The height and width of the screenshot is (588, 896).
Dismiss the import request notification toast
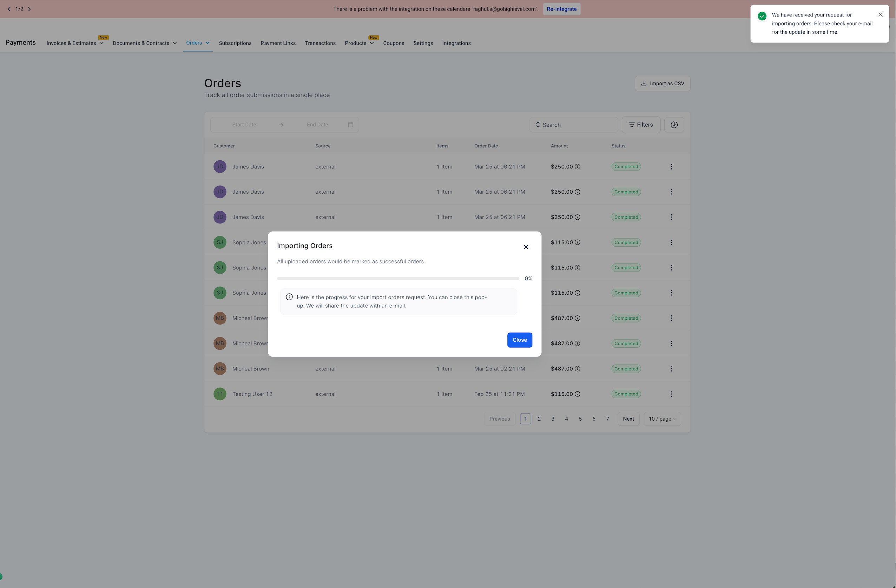click(880, 15)
